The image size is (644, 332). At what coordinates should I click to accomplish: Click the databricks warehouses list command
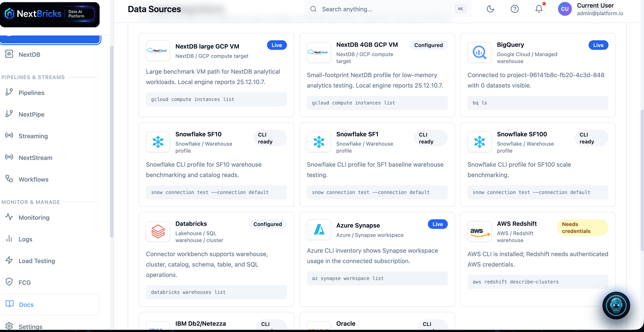click(x=216, y=292)
